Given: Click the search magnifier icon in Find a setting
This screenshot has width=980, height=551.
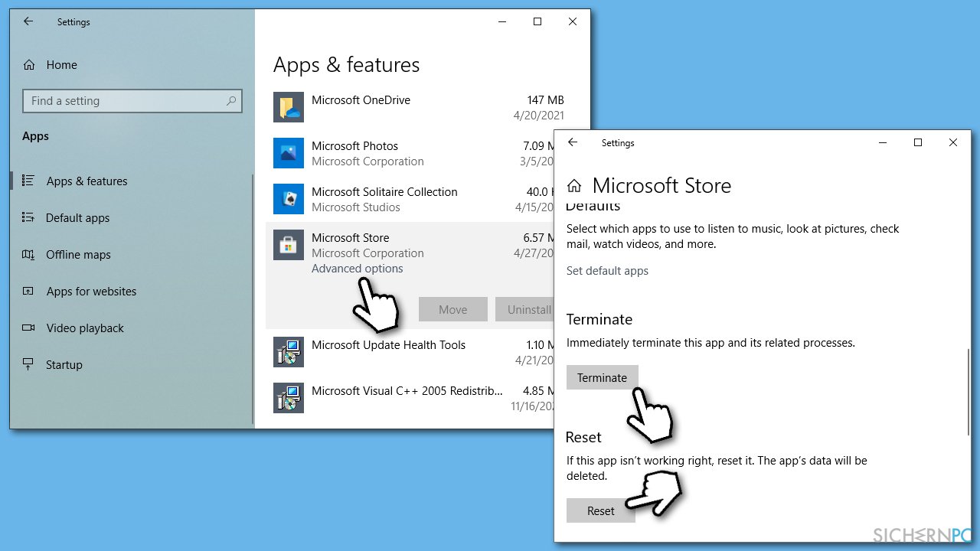Looking at the screenshot, I should coord(231,101).
